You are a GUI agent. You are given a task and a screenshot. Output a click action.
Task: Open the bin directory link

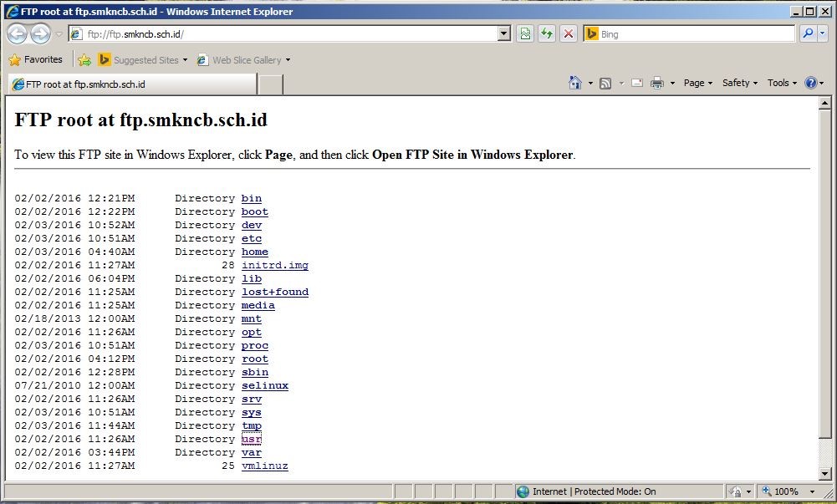(252, 198)
